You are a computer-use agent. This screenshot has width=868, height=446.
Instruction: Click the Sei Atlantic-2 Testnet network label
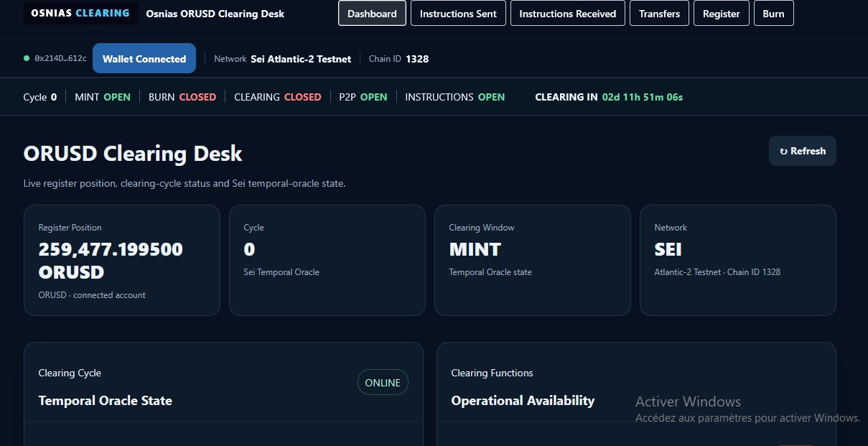pyautogui.click(x=301, y=59)
